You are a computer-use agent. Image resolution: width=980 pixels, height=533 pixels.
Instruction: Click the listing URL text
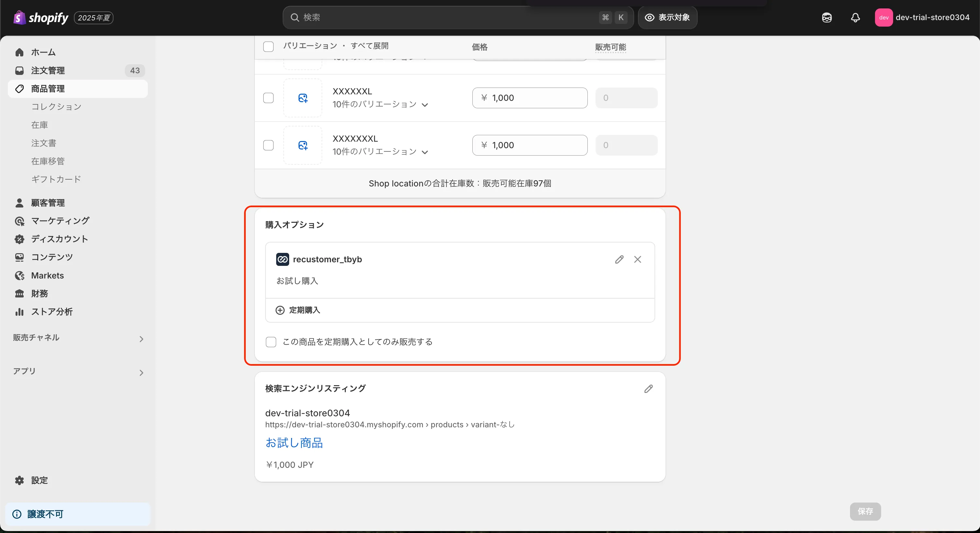(x=390, y=425)
